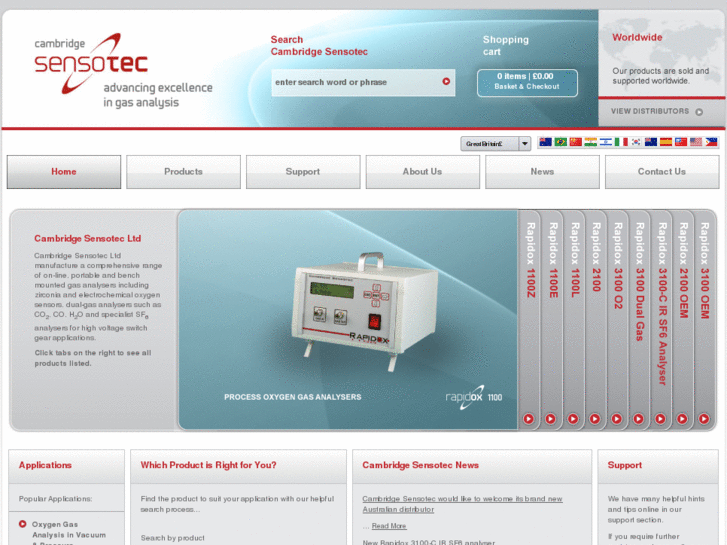Click 'PROCESS OXYGEN GAS ANALYSERS' caption
Image resolution: width=727 pixels, height=545 pixels.
pyautogui.click(x=293, y=397)
